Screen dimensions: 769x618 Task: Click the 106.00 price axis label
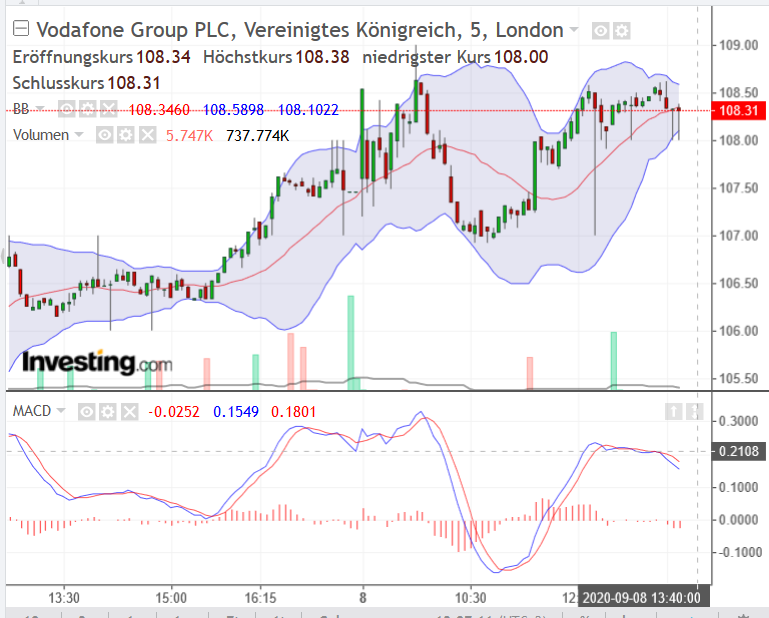click(739, 331)
